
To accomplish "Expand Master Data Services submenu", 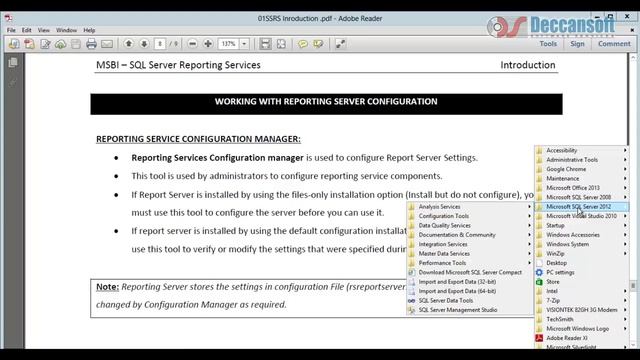I will 470,253.
